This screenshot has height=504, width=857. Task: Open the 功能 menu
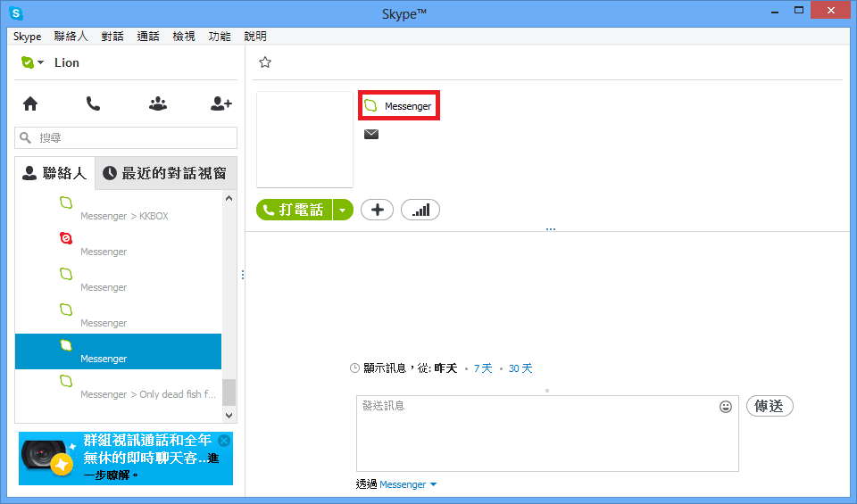(220, 37)
